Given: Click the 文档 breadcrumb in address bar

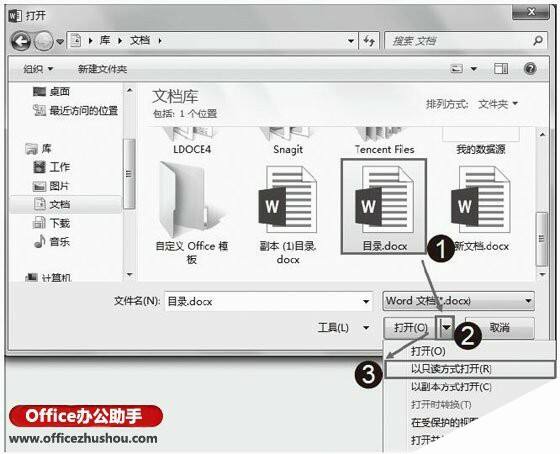Looking at the screenshot, I should (x=140, y=40).
